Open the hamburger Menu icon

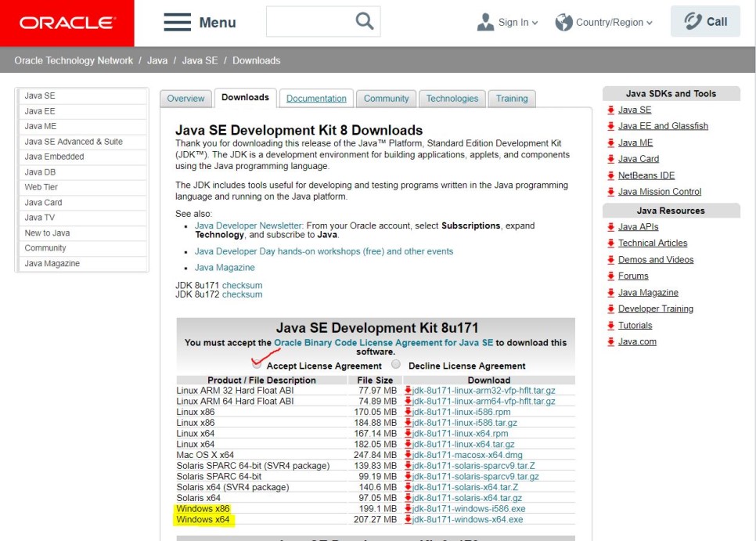(x=177, y=22)
